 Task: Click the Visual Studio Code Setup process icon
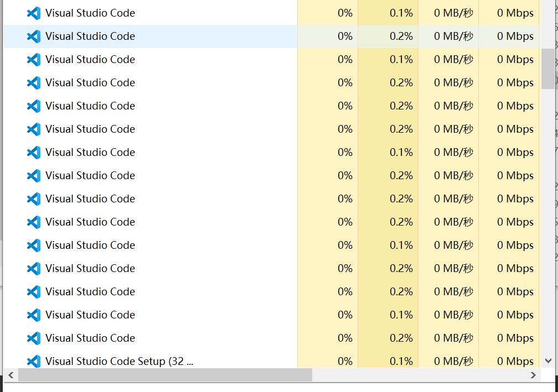(34, 361)
